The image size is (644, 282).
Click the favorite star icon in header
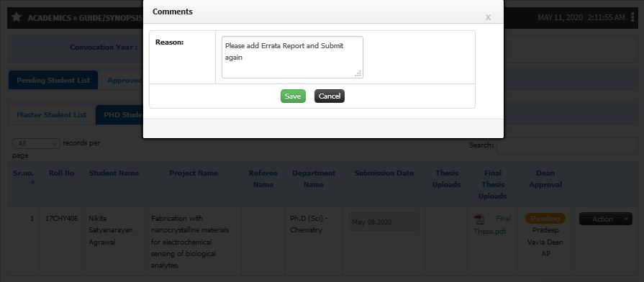point(17,17)
